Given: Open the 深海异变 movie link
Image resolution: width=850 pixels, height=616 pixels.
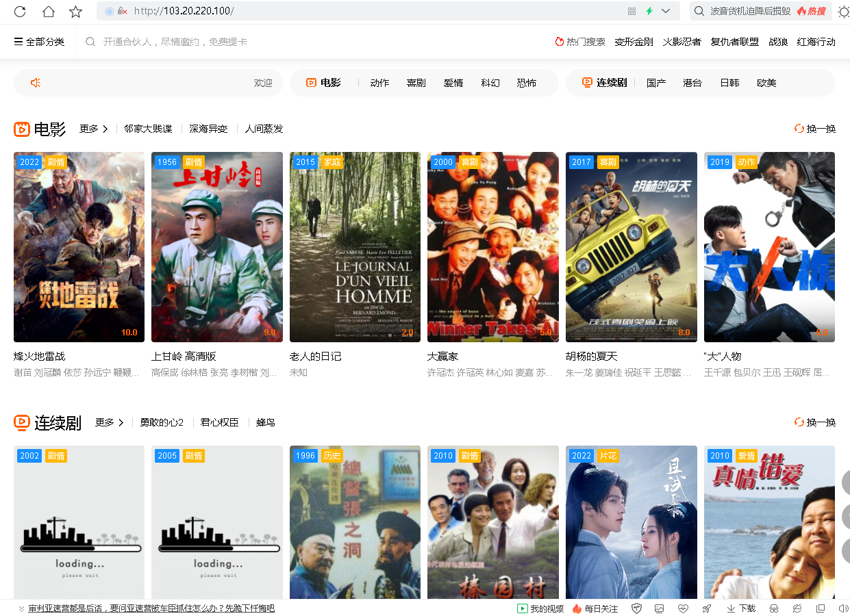Looking at the screenshot, I should (208, 129).
